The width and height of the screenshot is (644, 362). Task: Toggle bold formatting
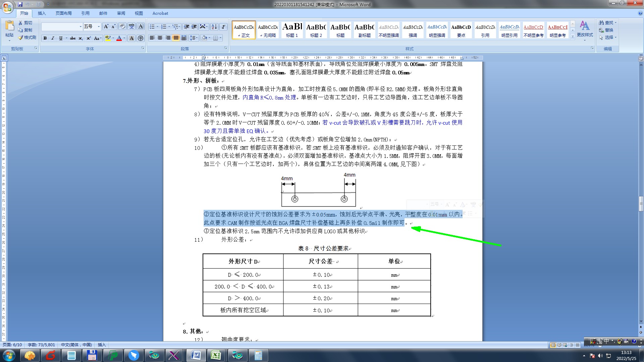tap(45, 38)
